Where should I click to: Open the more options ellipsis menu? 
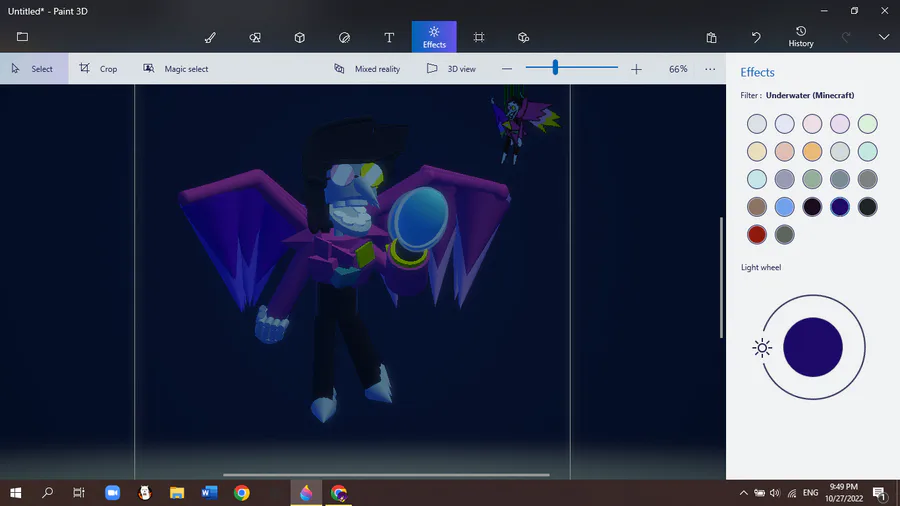click(710, 69)
